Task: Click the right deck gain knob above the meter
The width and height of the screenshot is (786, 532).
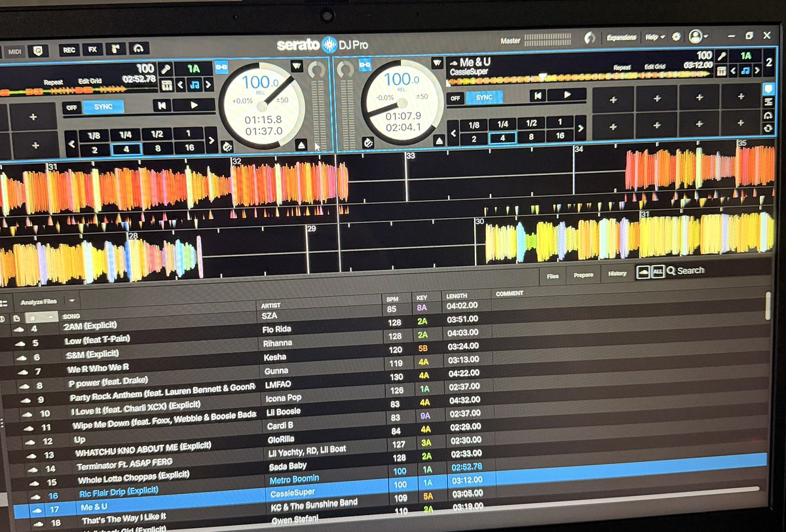Action: pos(346,69)
